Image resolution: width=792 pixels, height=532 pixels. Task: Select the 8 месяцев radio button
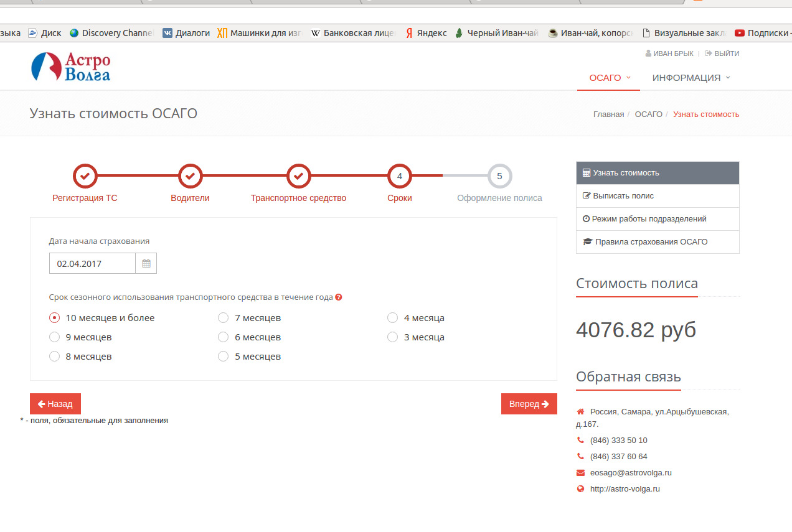click(55, 357)
